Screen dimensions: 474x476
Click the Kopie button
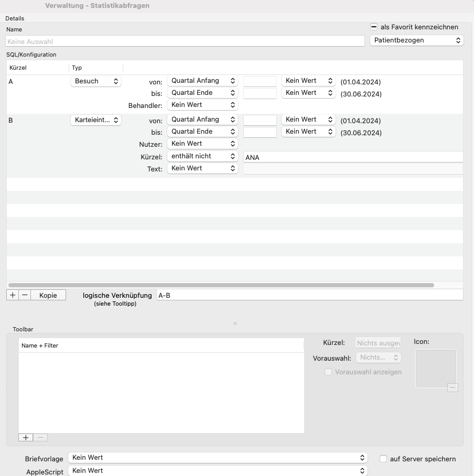coord(48,295)
